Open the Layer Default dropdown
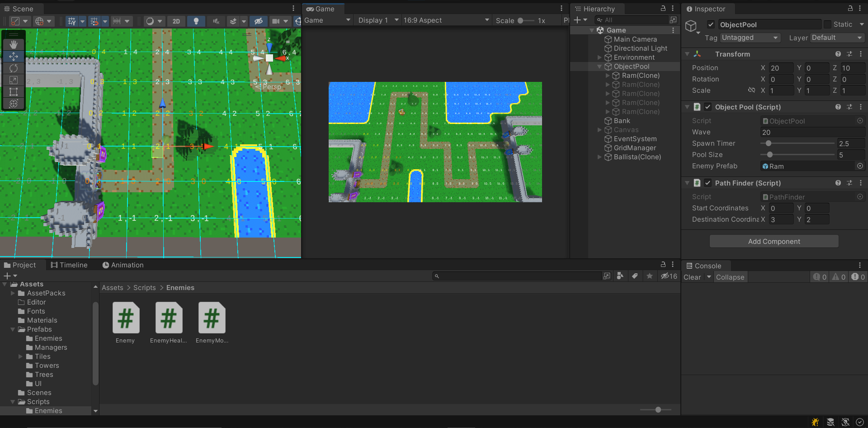Screen dimensions: 868x428 (x=837, y=38)
